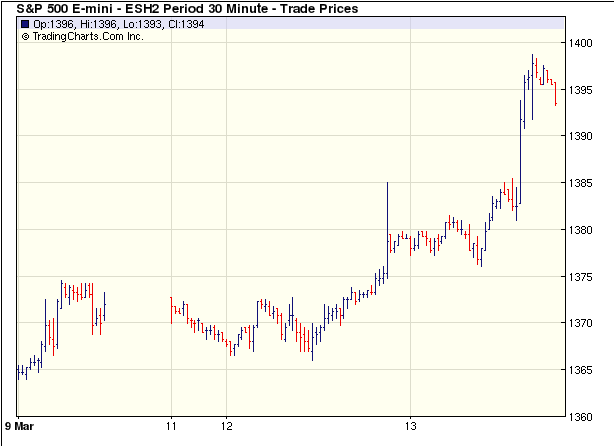Click the 13 date label on x-axis

(x=410, y=424)
